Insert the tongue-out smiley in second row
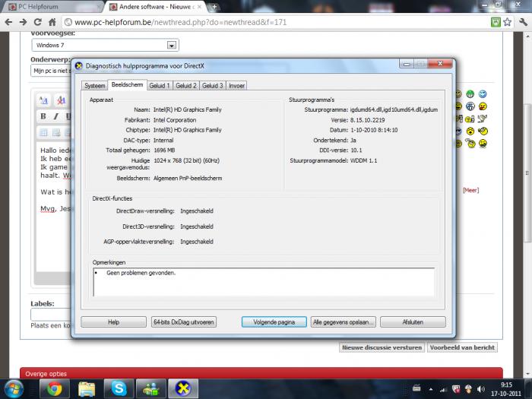532x399 pixels. (x=483, y=106)
